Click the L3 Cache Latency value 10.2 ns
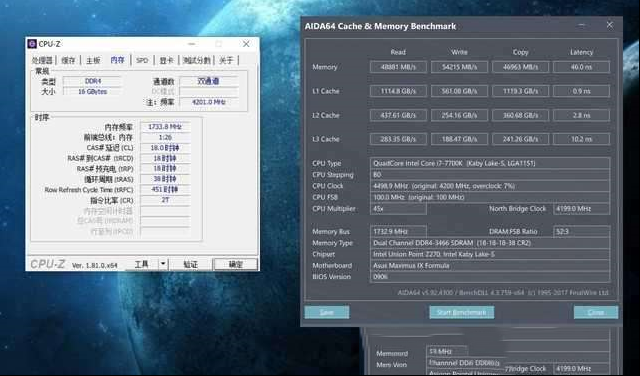This screenshot has width=640, height=376. click(x=582, y=139)
